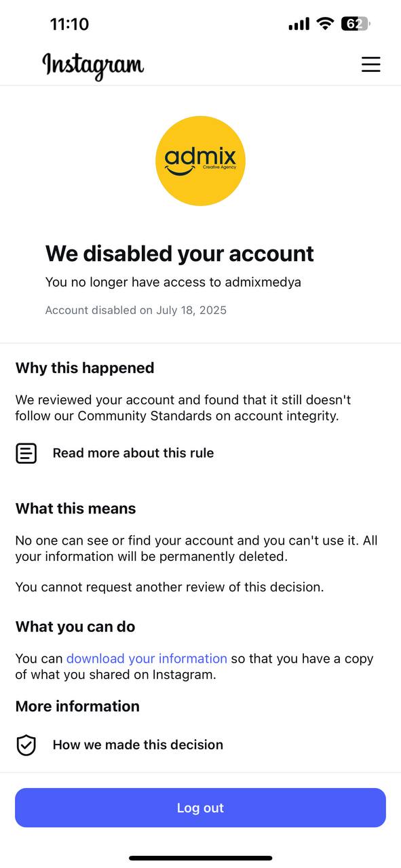The image size is (401, 868).
Task: Tap the Log out button
Action: point(200,808)
